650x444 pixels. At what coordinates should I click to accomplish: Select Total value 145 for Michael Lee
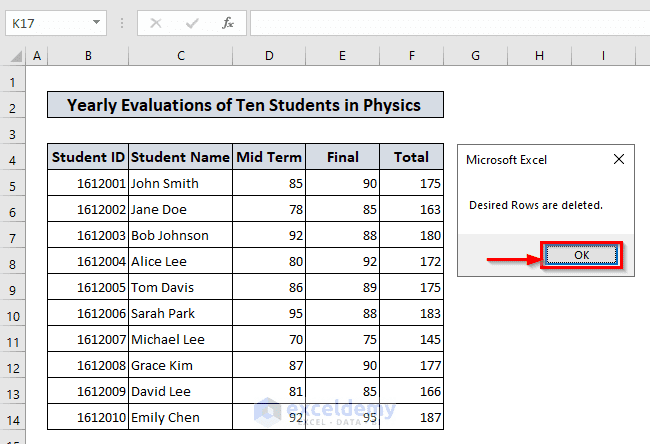tap(412, 340)
